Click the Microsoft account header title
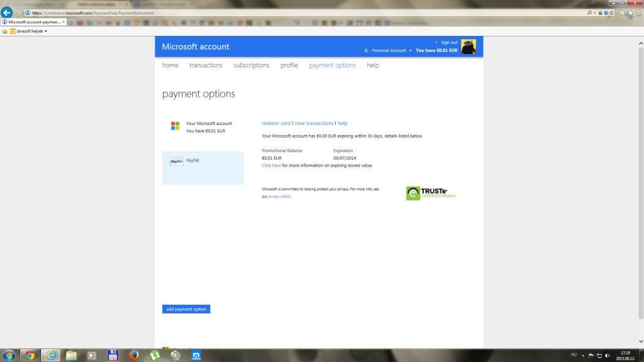Screen dimensions: 644x362 pyautogui.click(x=196, y=47)
